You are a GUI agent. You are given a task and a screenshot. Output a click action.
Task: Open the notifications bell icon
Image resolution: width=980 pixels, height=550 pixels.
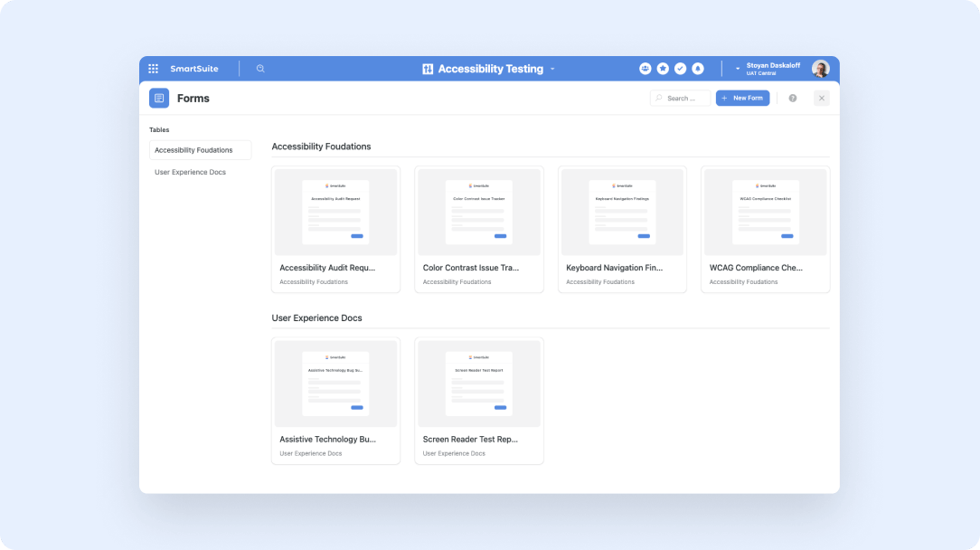698,69
